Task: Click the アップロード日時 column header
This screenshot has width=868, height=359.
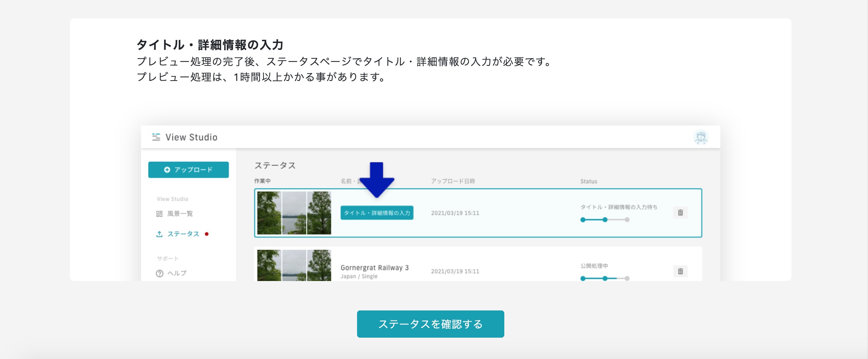Action: tap(453, 181)
